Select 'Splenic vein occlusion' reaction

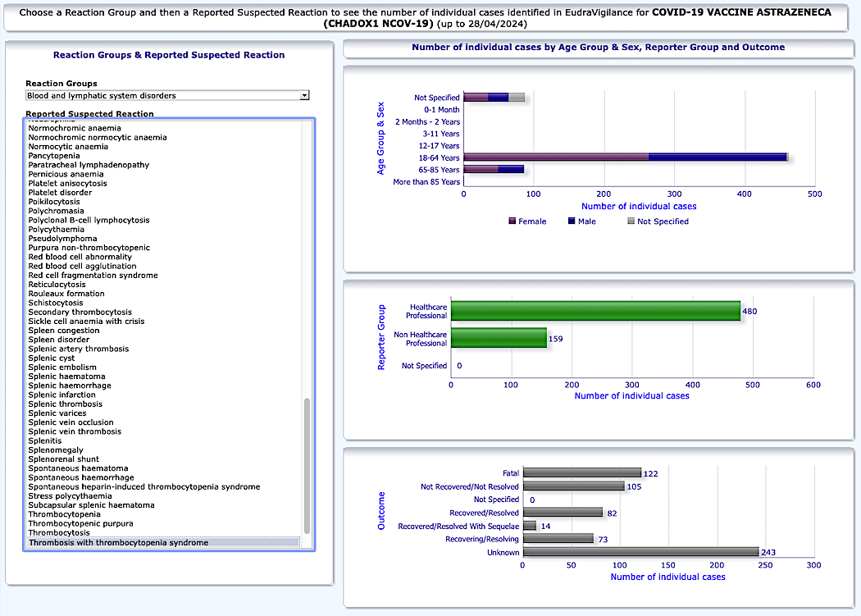(71, 422)
